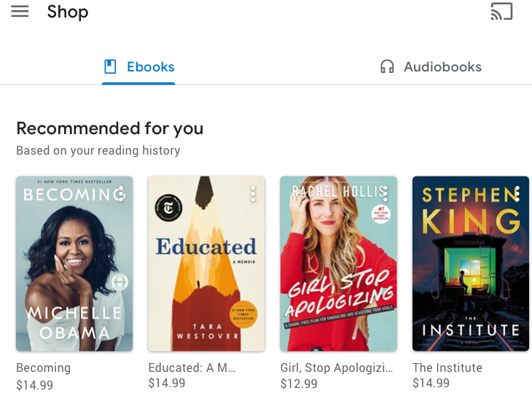The height and width of the screenshot is (393, 532).
Task: Click the Recommended for you heading
Action: coord(110,129)
